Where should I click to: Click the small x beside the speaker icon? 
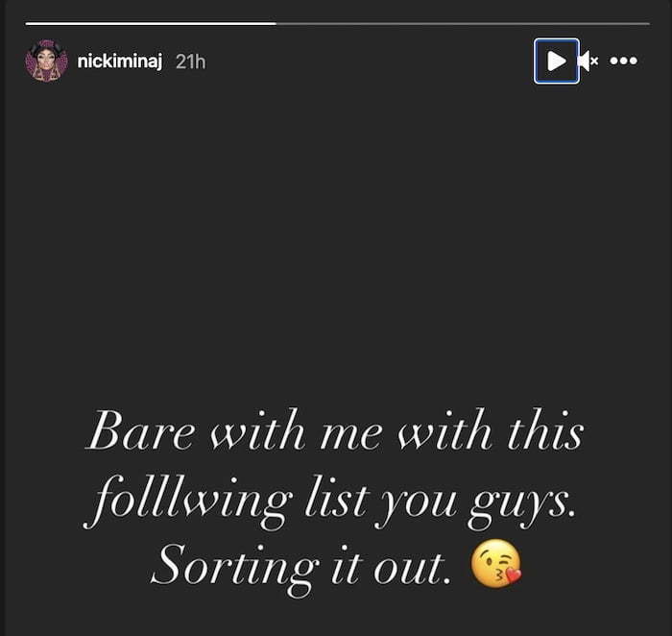coord(593,61)
